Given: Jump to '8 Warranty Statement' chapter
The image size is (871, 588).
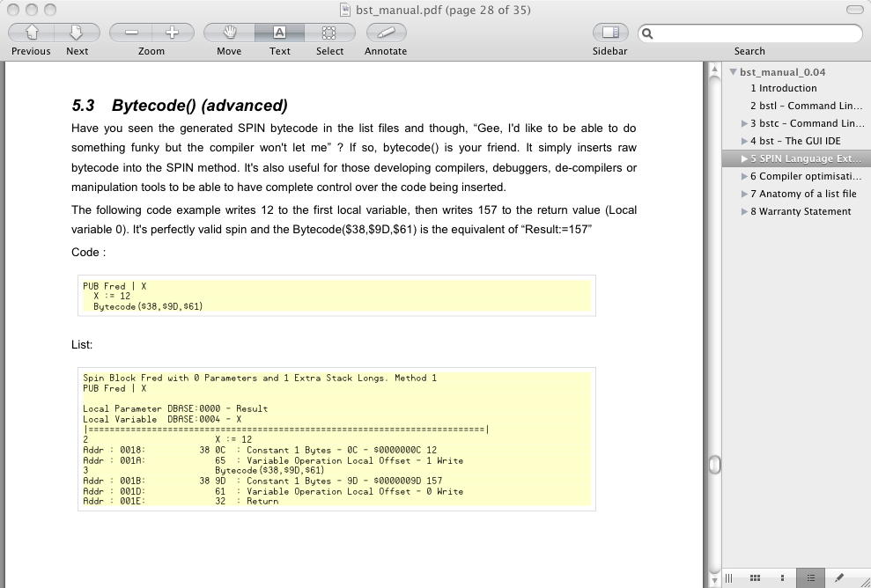Looking at the screenshot, I should [x=801, y=211].
